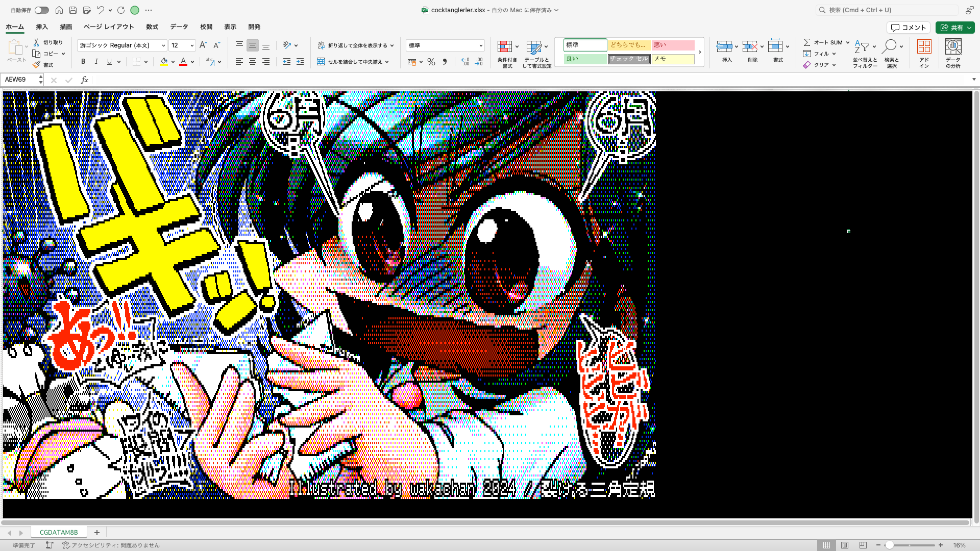Click the Analyze Data icon
This screenshot has width=980, height=551.
click(x=953, y=46)
